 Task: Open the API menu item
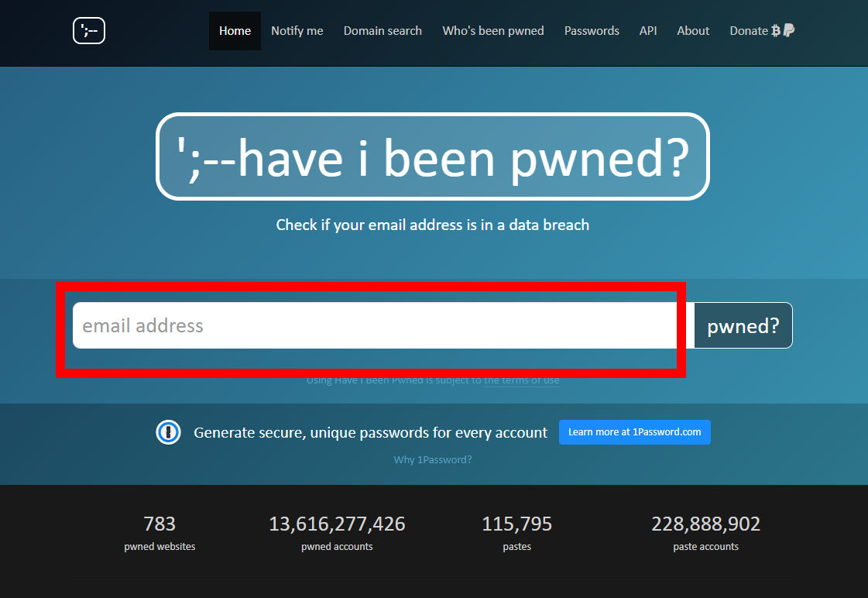click(648, 31)
